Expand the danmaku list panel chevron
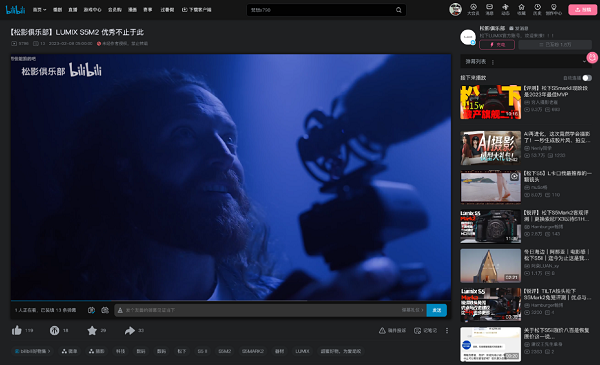Viewport: 600px width, 365px height. pos(584,62)
